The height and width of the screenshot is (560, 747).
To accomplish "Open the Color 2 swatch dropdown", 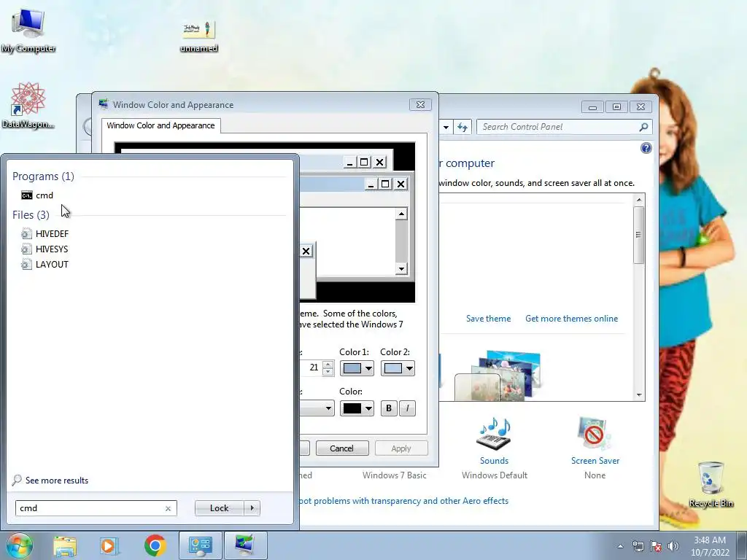I will pyautogui.click(x=398, y=368).
